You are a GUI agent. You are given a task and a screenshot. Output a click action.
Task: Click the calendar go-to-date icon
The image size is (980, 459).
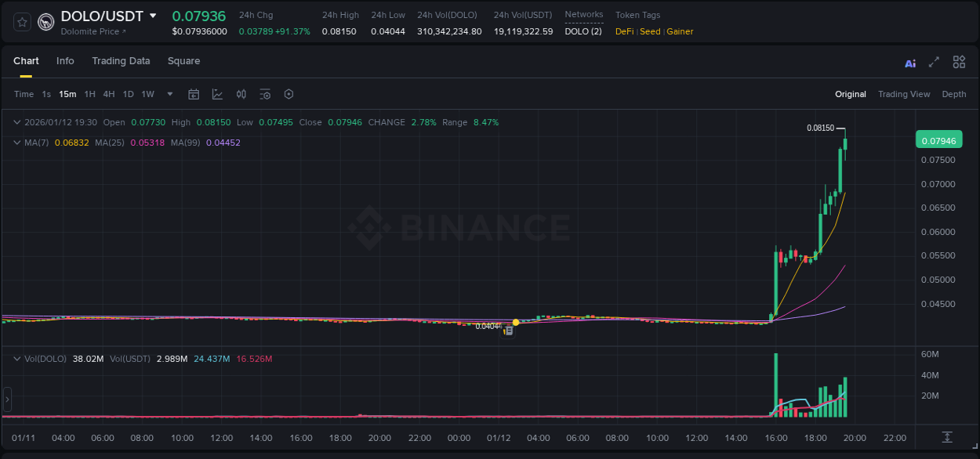pyautogui.click(x=194, y=94)
